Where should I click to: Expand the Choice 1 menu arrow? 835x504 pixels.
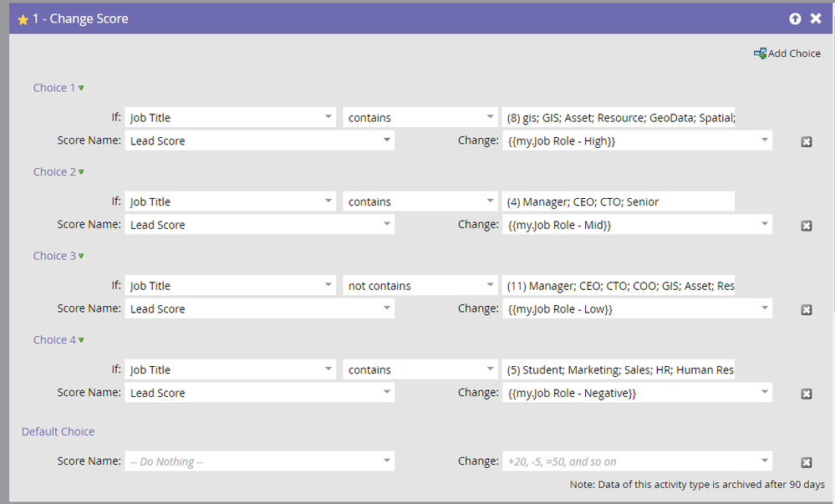pyautogui.click(x=81, y=89)
